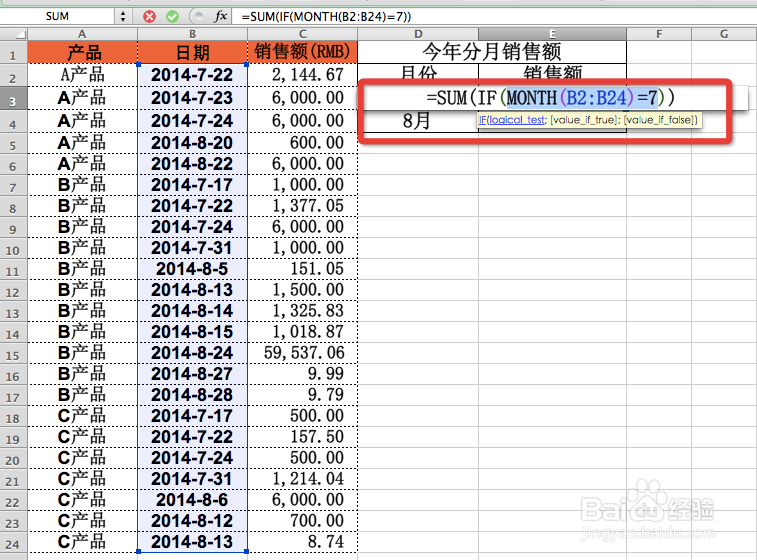Click sales value 9.99

click(x=303, y=374)
